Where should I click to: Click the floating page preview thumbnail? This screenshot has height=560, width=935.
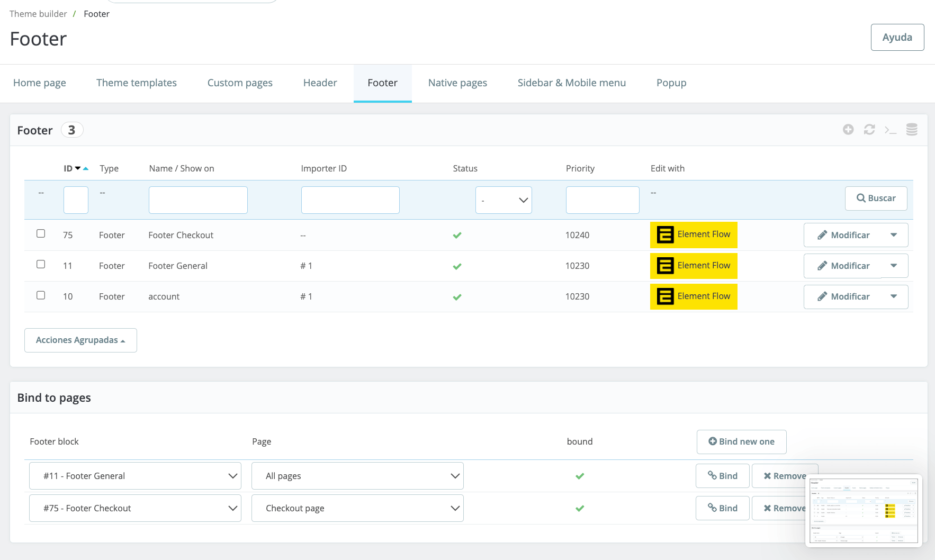(864, 511)
